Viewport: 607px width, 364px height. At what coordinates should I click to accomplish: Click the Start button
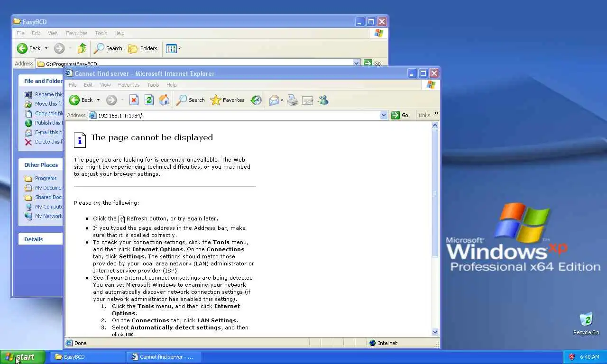[22, 357]
